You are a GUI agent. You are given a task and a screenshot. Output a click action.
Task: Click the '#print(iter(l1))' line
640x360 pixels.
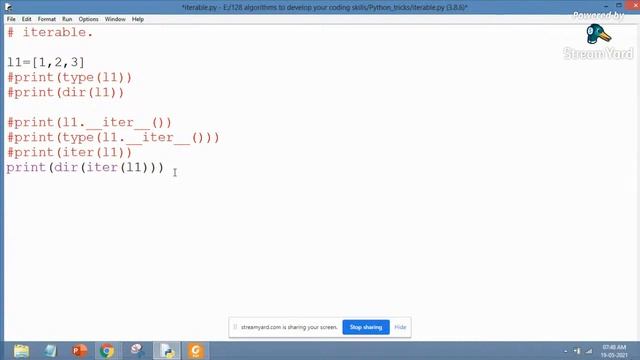click(69, 153)
